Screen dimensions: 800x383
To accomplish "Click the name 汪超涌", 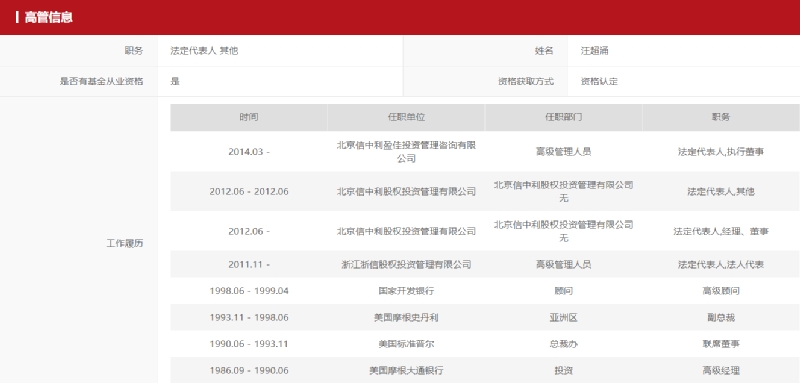I will (594, 51).
